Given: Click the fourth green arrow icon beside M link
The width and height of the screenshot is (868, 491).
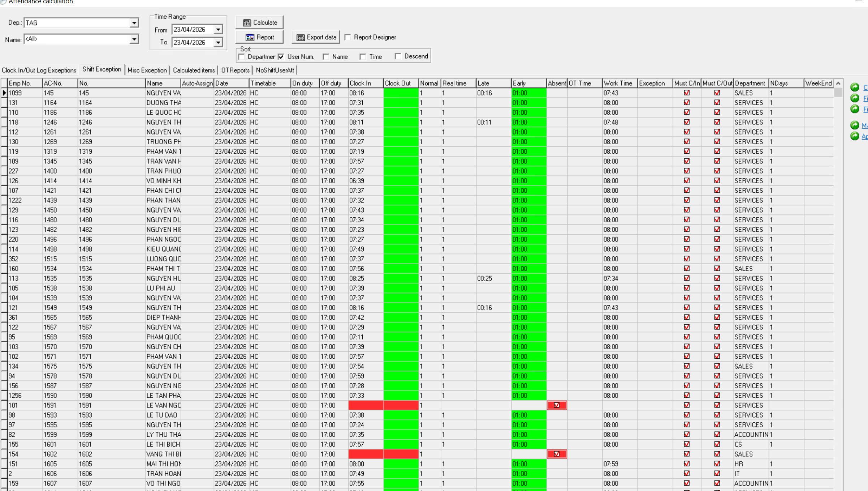Looking at the screenshot, I should click(855, 125).
